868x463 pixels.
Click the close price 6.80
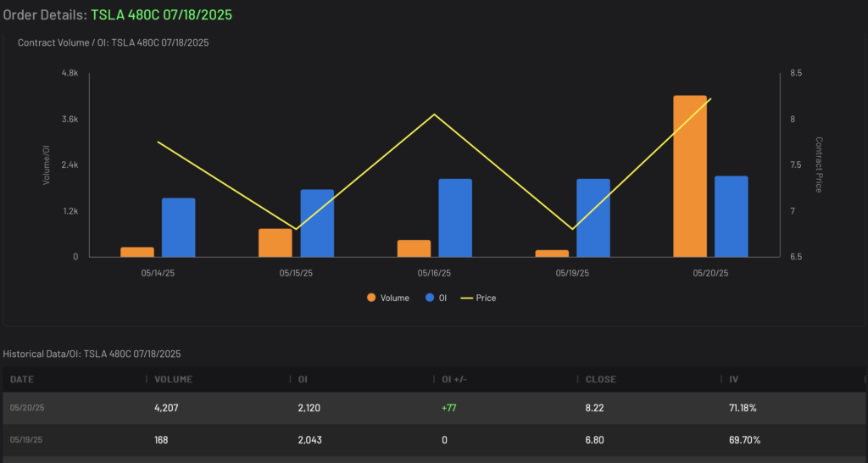pyautogui.click(x=594, y=440)
